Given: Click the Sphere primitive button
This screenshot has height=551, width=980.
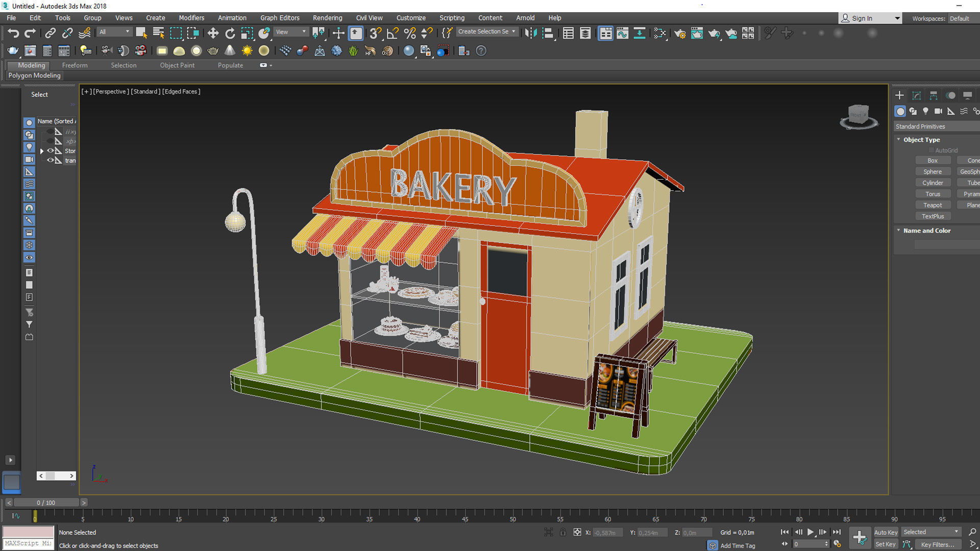Looking at the screenshot, I should [933, 171].
